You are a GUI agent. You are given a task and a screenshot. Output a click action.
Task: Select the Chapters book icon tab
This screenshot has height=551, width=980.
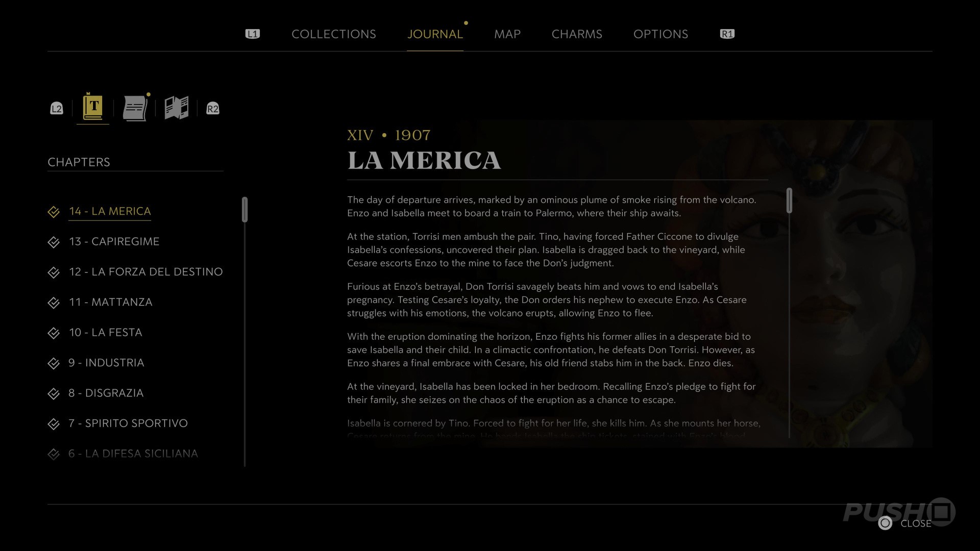93,107
